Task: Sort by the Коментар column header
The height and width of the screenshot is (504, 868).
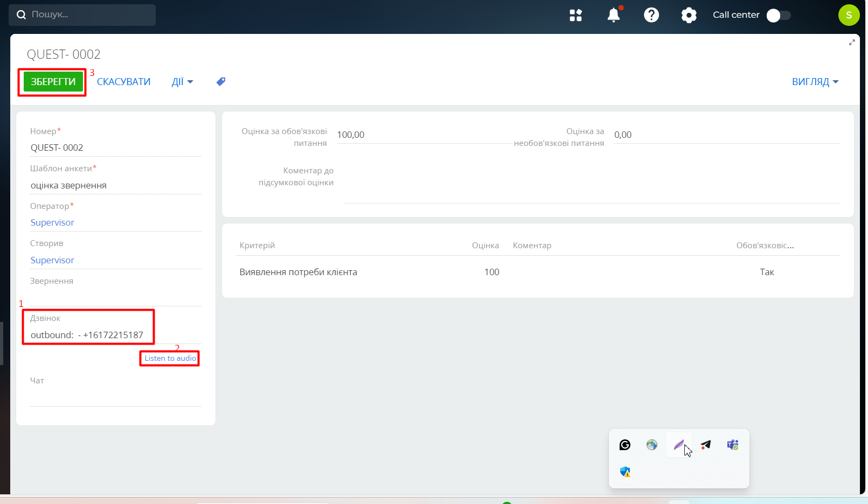Action: click(532, 246)
